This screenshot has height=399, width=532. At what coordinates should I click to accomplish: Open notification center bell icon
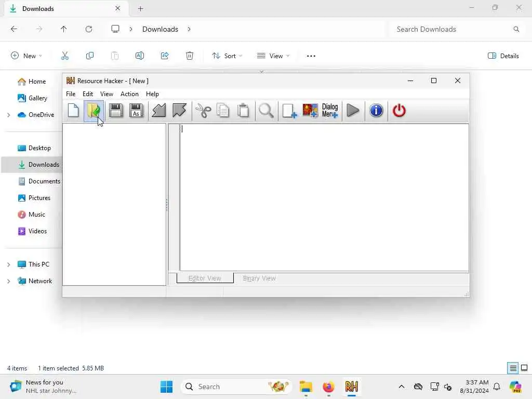tap(497, 387)
